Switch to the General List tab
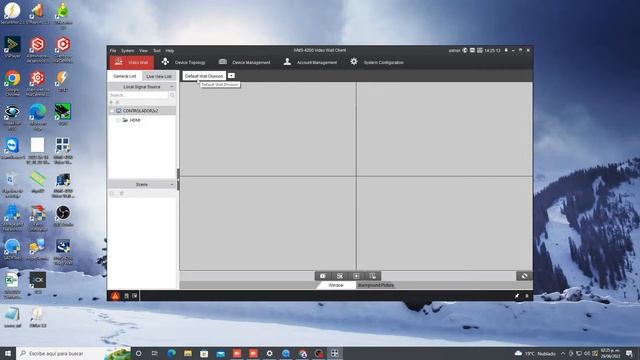Image resolution: width=640 pixels, height=360 pixels. coord(124,76)
